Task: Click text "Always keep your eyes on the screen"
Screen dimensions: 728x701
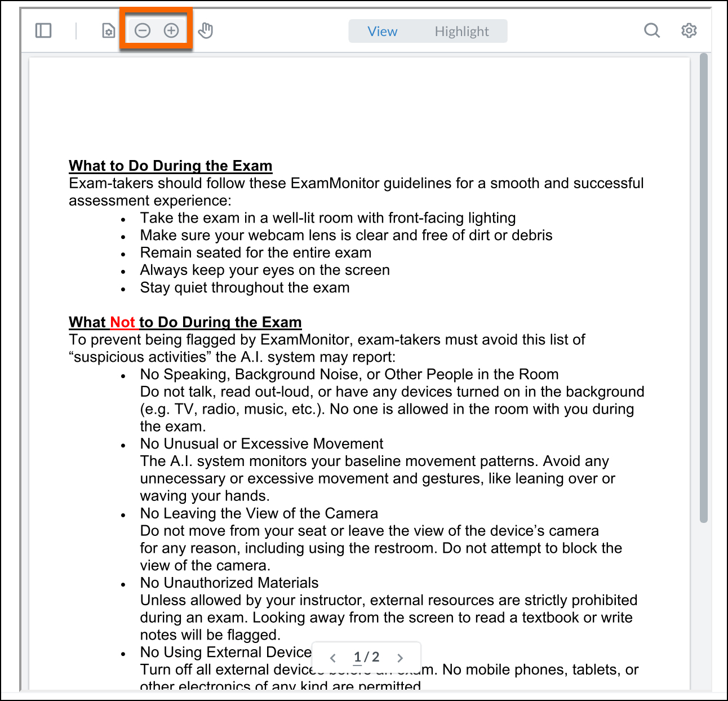Action: coord(265,270)
